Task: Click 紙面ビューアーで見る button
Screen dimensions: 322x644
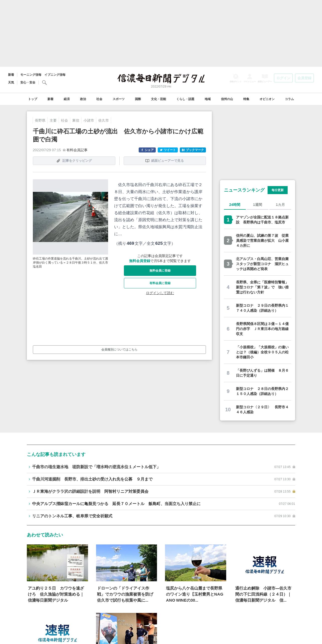Action: coord(165,161)
